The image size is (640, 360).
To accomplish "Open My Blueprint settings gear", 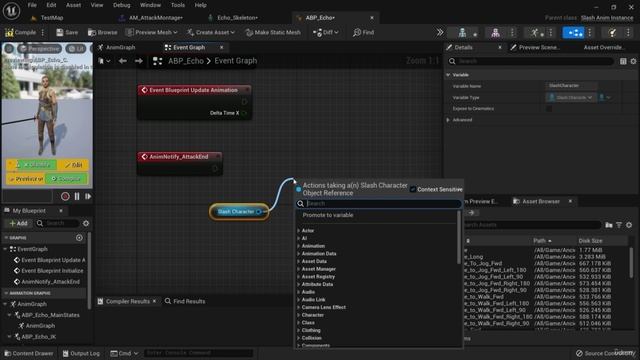I will pyautogui.click(x=86, y=223).
